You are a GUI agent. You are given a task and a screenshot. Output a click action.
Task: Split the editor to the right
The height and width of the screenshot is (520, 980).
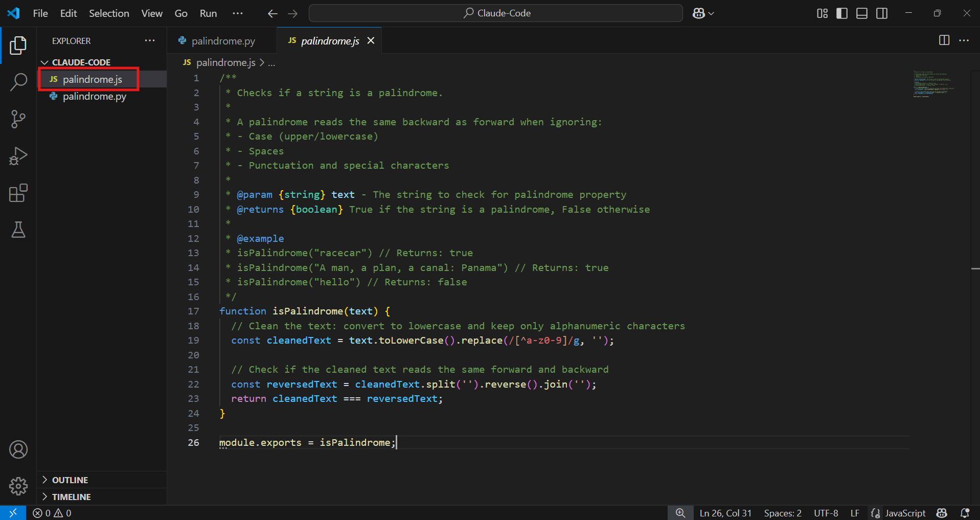944,40
